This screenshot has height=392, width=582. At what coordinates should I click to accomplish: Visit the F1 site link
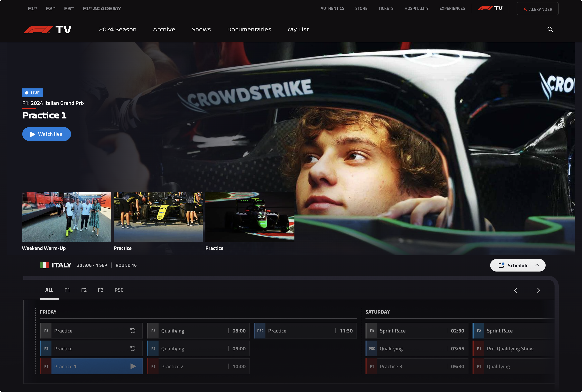tap(32, 9)
